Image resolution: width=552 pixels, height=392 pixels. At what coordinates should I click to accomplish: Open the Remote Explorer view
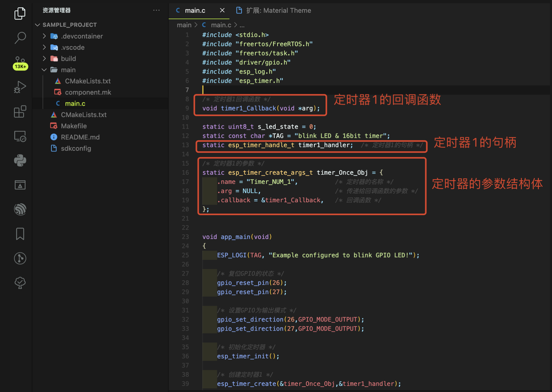[20, 136]
